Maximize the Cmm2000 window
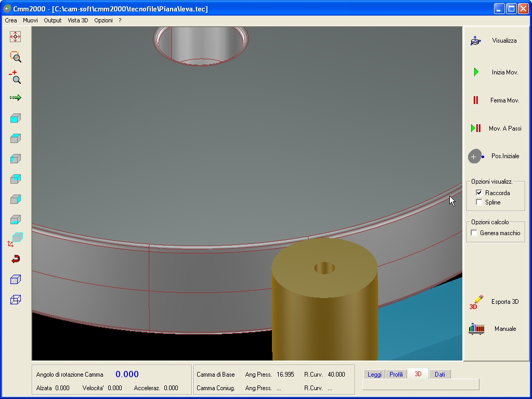The image size is (532, 399). [511, 8]
